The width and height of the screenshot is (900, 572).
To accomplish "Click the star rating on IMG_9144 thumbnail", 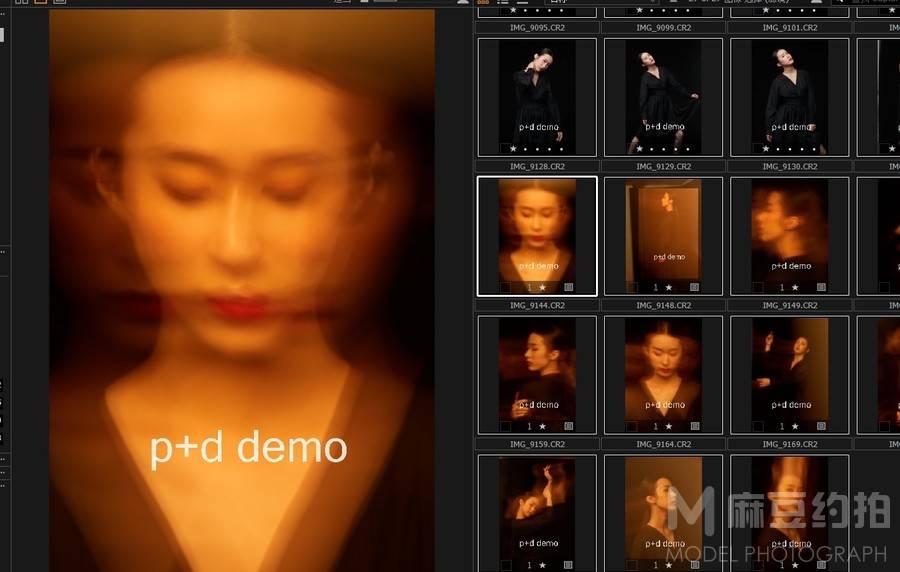I will [x=542, y=287].
